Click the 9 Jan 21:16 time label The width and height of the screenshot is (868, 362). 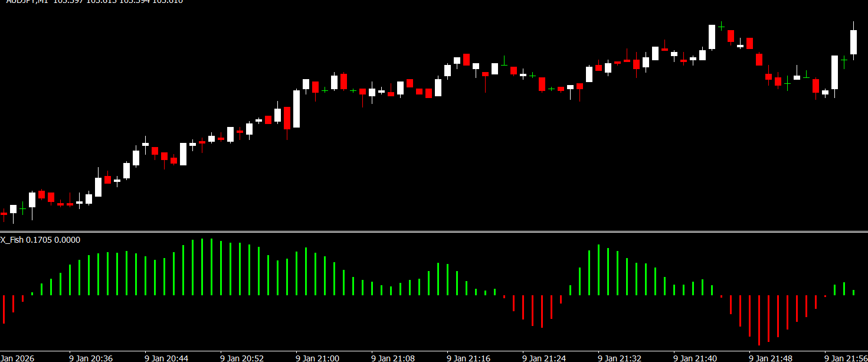(469, 358)
